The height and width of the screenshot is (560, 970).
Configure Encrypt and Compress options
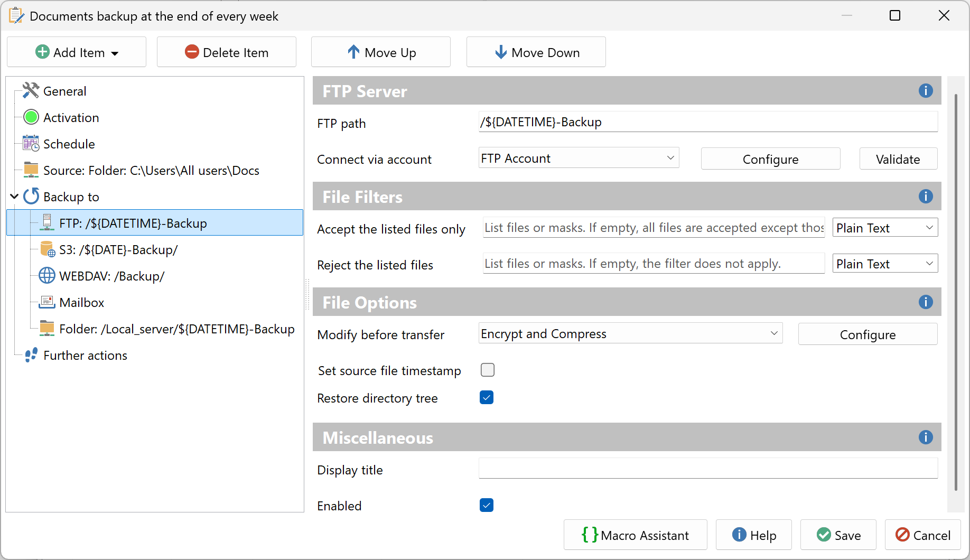coord(868,334)
